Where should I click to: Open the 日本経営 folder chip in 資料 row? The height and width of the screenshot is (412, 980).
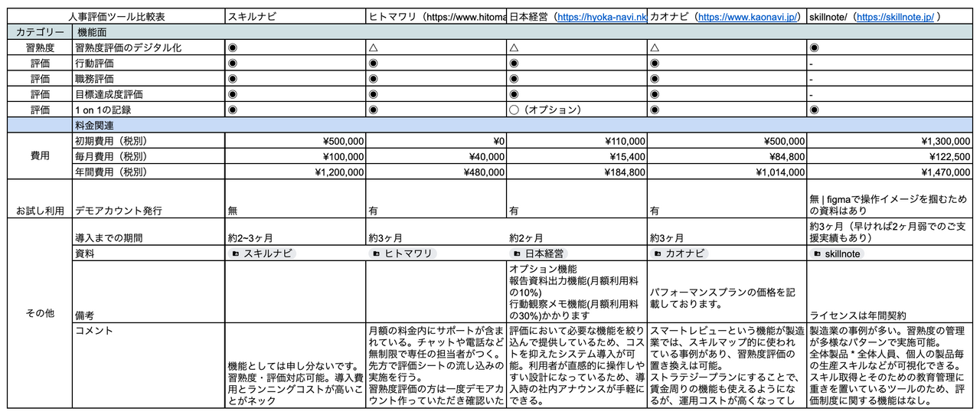coord(537,253)
